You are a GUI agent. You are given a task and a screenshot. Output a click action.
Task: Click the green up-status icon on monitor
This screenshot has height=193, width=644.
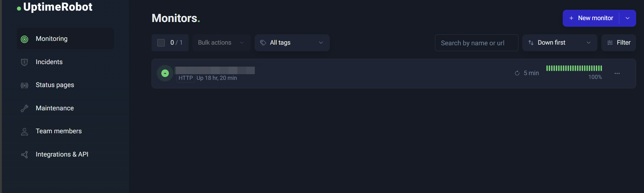click(165, 73)
